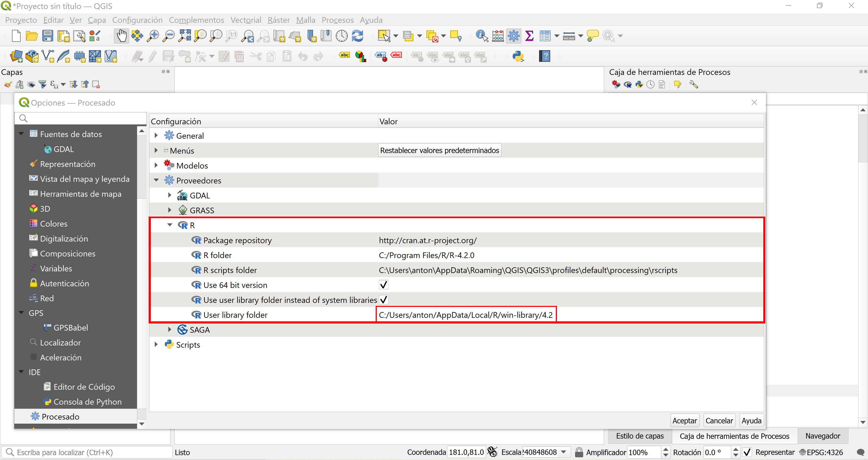Viewport: 868px width, 460px height.
Task: Expand the SAGA provider node
Action: point(170,329)
